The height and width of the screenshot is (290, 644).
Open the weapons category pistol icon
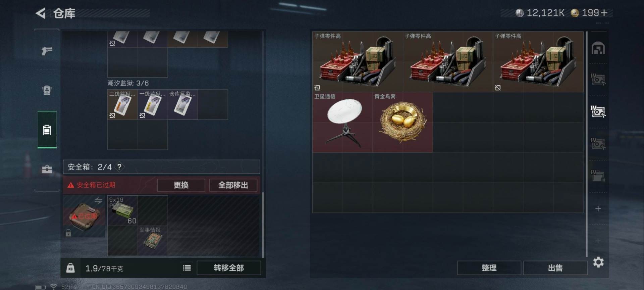pyautogui.click(x=47, y=51)
